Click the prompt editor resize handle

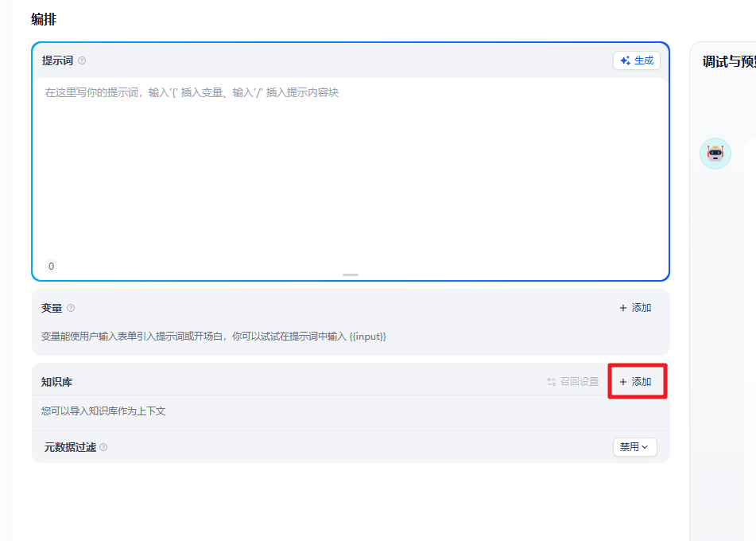tap(351, 274)
